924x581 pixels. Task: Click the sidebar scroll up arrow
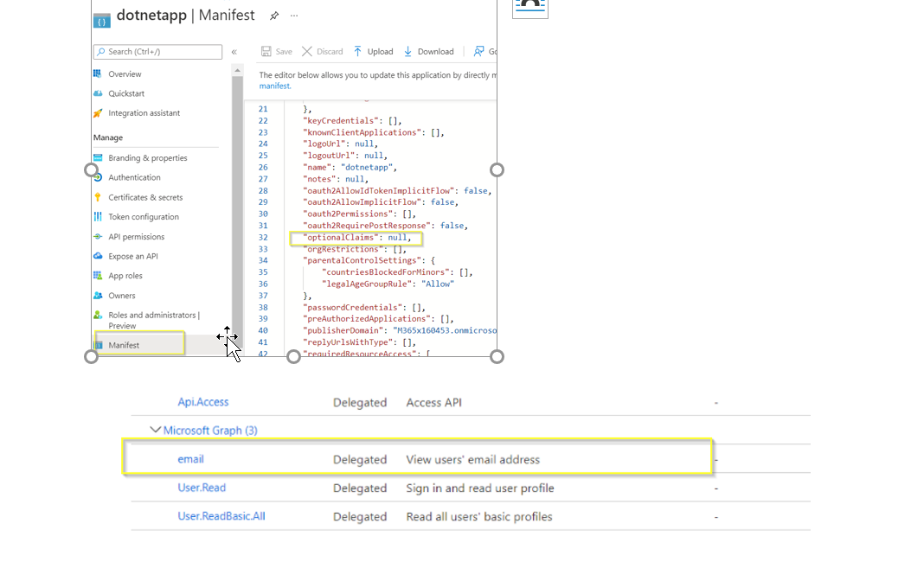point(237,71)
